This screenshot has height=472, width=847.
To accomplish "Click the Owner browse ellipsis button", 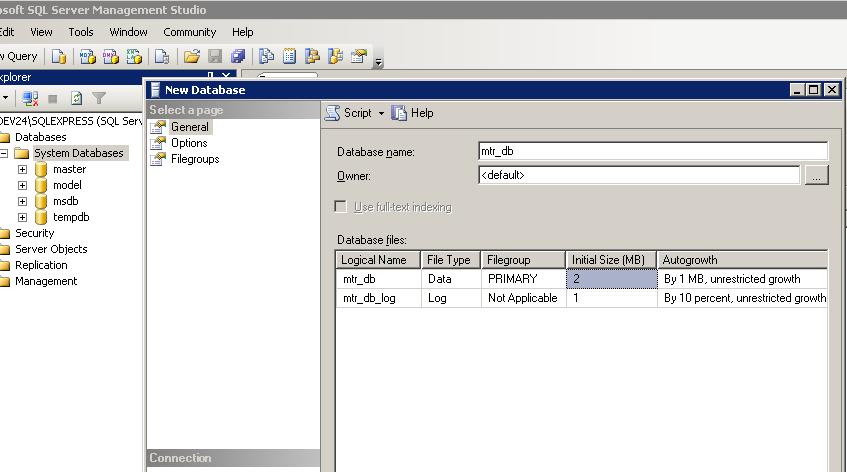I will (x=816, y=176).
